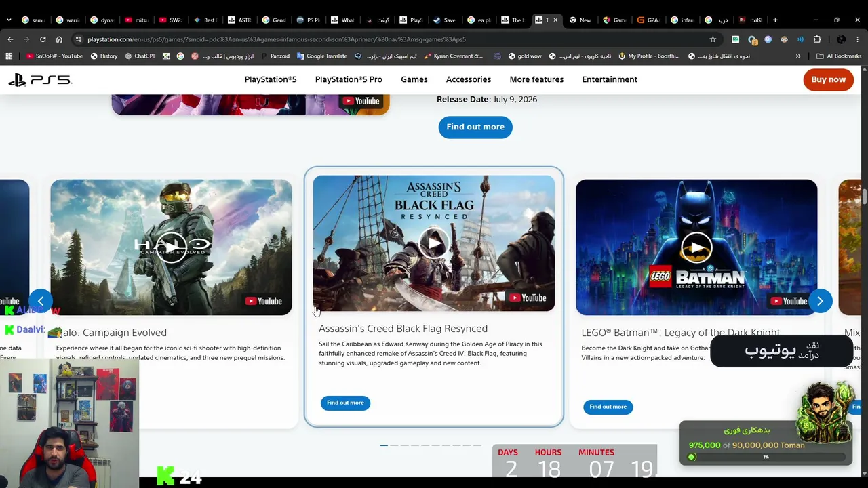The image size is (868, 488).
Task: Open the Chrome profile avatar
Action: point(841,39)
